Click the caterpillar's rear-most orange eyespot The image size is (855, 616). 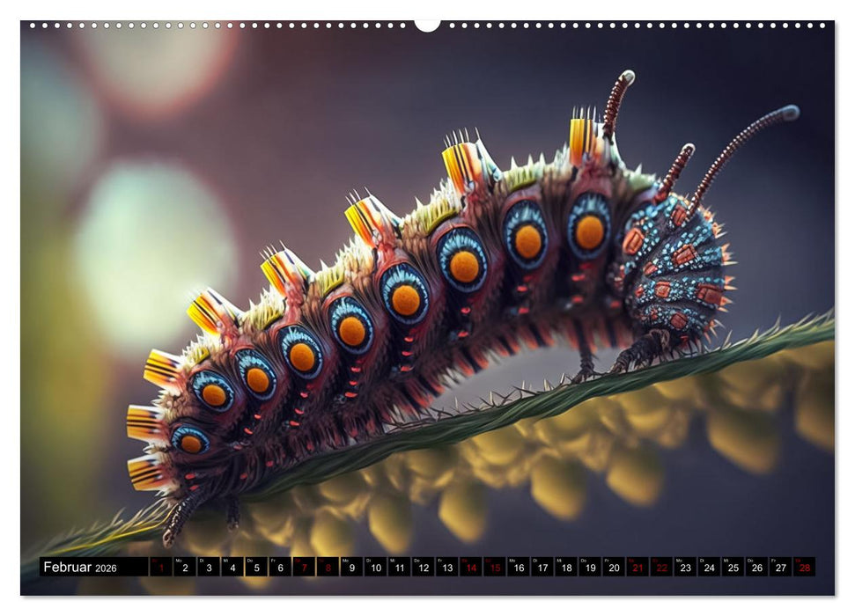point(191,444)
